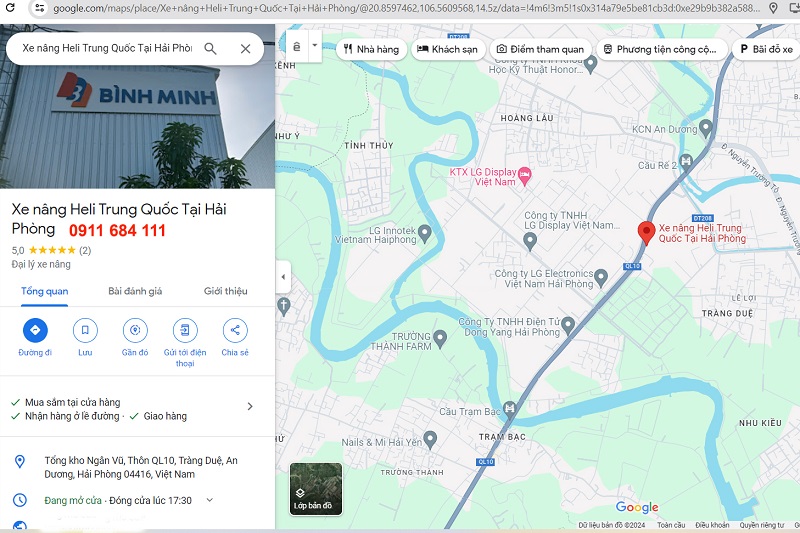
Task: Expand the service options chevron
Action: (x=250, y=406)
